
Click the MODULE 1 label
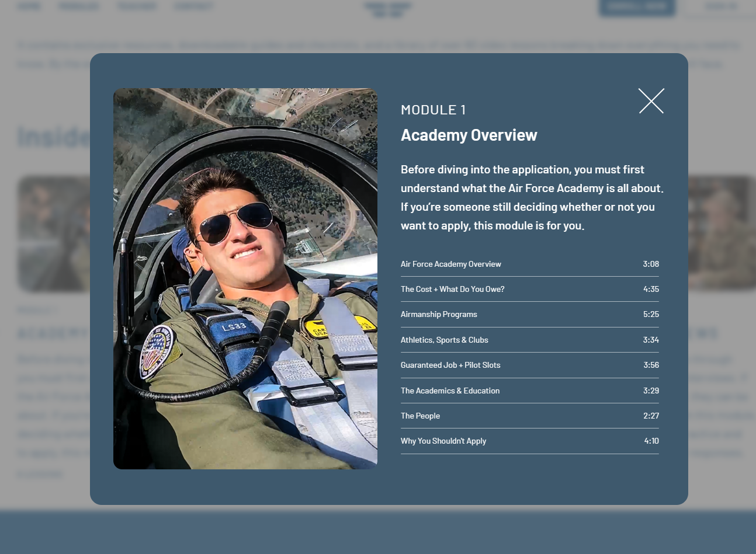(434, 110)
